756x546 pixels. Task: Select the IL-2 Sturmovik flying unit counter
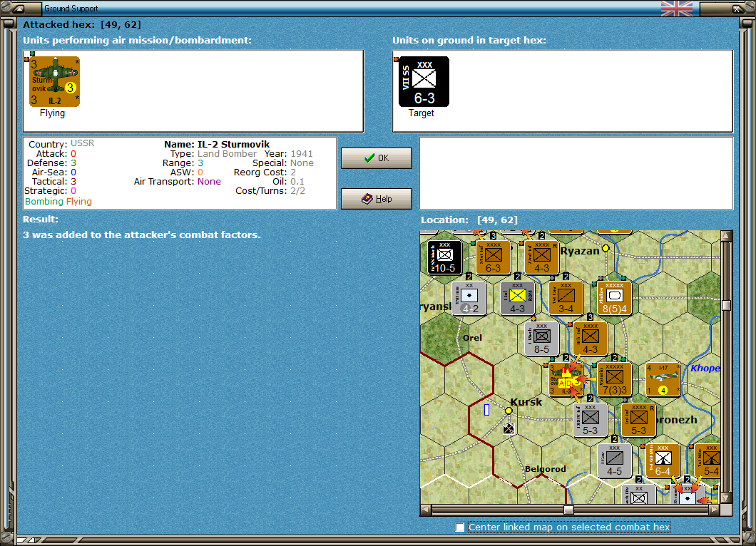click(x=54, y=81)
